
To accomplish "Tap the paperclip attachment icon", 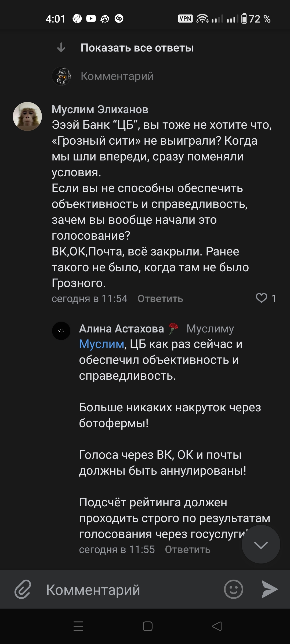I will pyautogui.click(x=23, y=589).
